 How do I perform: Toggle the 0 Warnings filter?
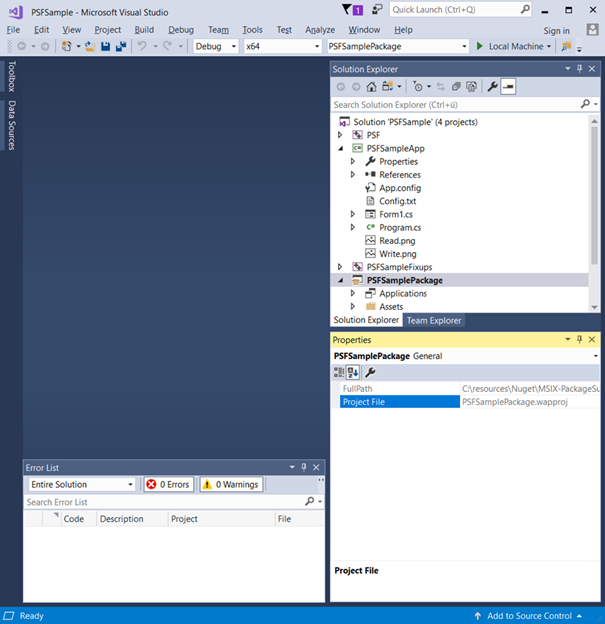pyautogui.click(x=231, y=484)
